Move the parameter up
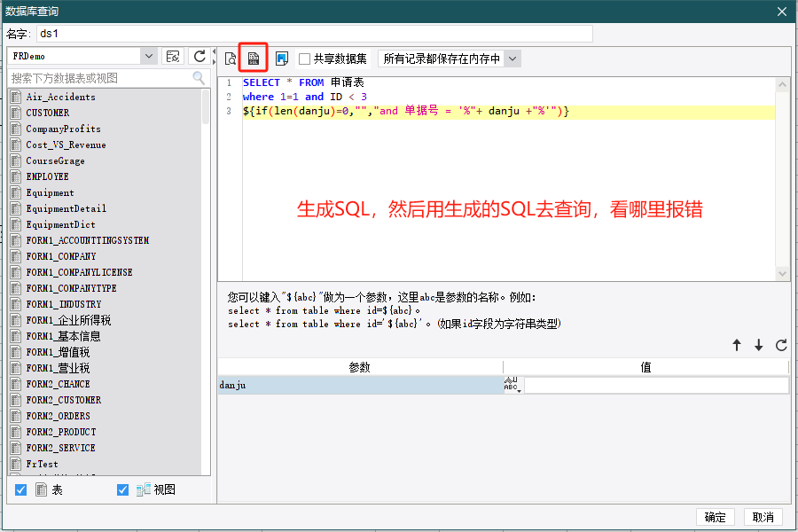Screen dimensions: 798x532 click(x=737, y=345)
